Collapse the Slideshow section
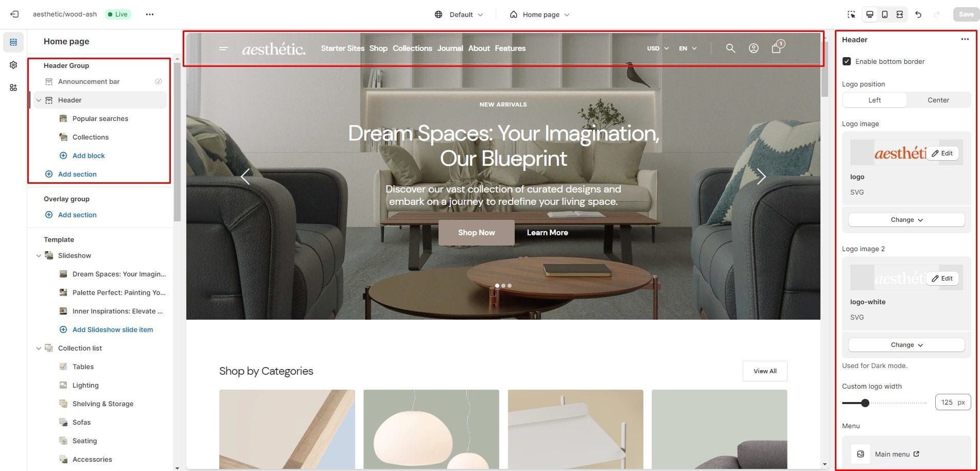The width and height of the screenshot is (980, 471). (39, 255)
